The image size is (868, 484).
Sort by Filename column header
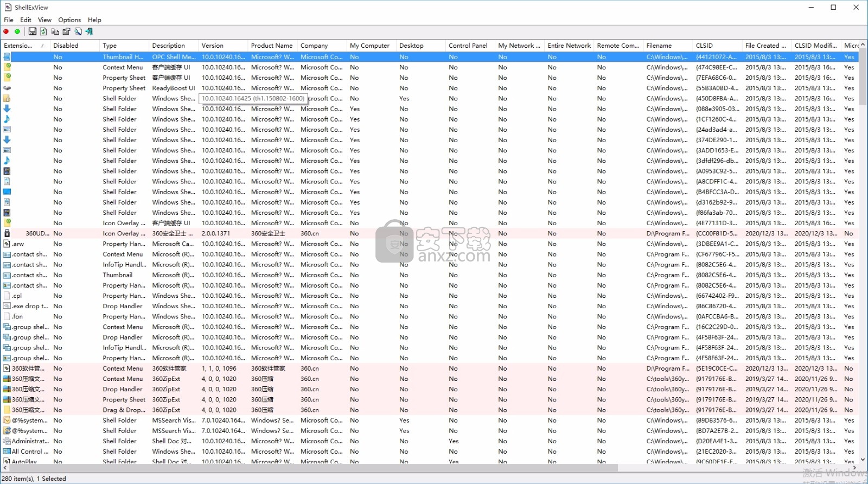tap(667, 46)
